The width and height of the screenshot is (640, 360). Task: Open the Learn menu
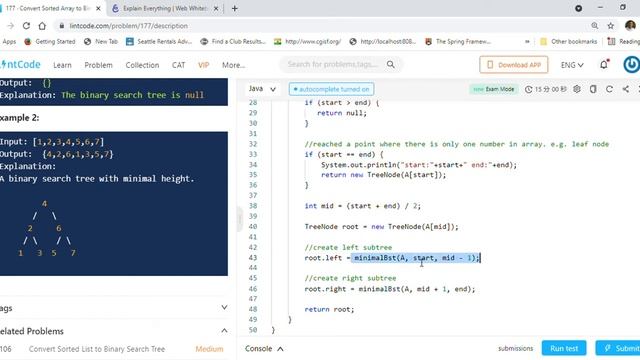click(x=62, y=65)
